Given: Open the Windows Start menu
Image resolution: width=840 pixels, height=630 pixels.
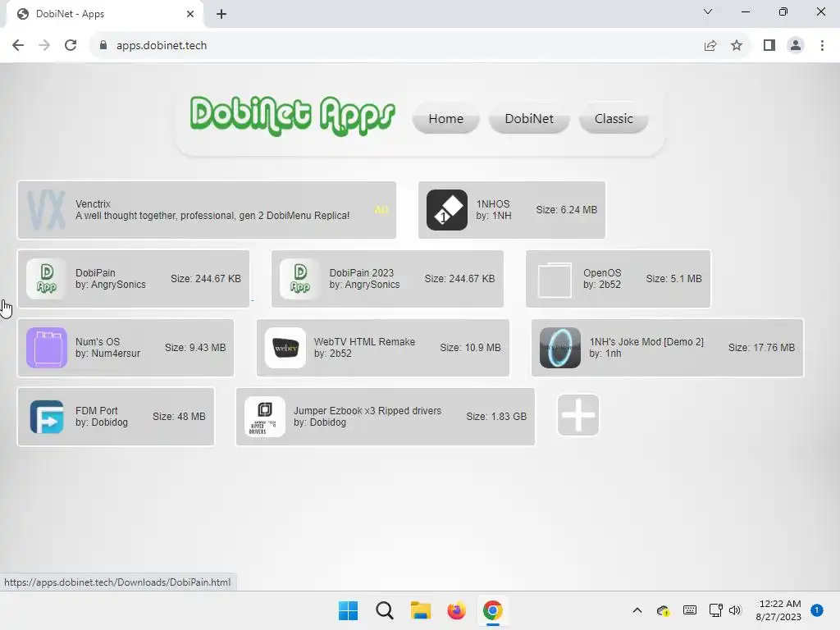Looking at the screenshot, I should [348, 610].
